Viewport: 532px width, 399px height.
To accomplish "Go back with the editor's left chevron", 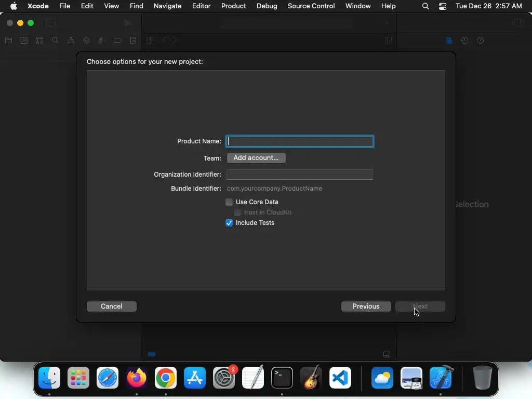I will (165, 41).
